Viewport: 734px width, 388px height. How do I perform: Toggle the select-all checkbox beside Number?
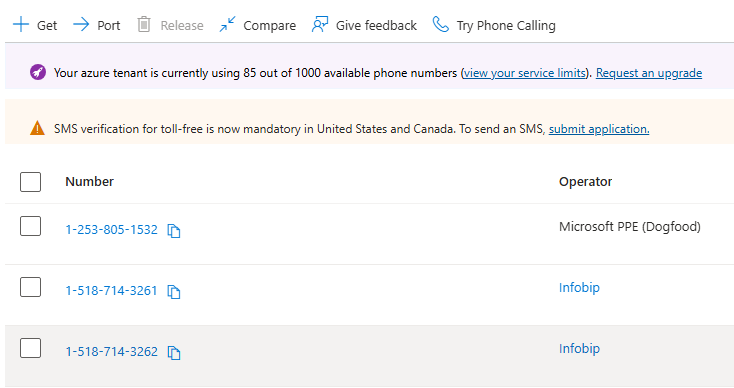(30, 182)
